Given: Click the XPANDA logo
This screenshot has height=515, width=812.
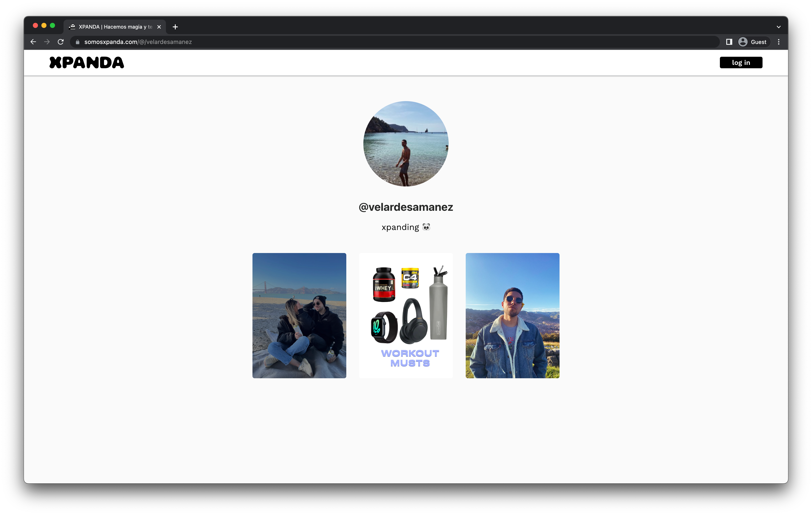Looking at the screenshot, I should coord(87,63).
